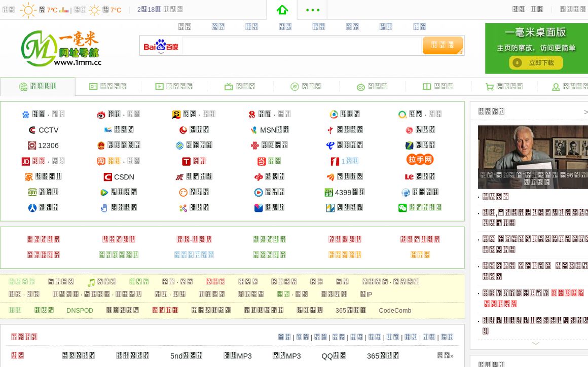Open the orange 家 icon link

[x=29, y=177]
